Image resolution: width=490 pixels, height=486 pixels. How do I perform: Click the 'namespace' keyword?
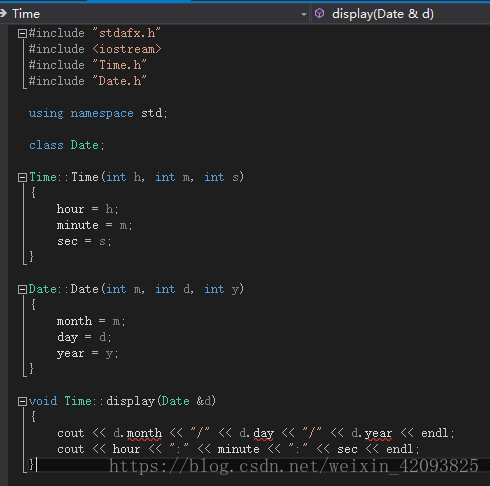pos(102,113)
